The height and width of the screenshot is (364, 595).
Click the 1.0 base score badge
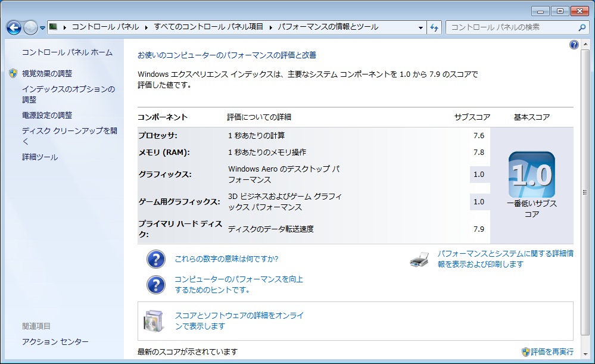532,175
